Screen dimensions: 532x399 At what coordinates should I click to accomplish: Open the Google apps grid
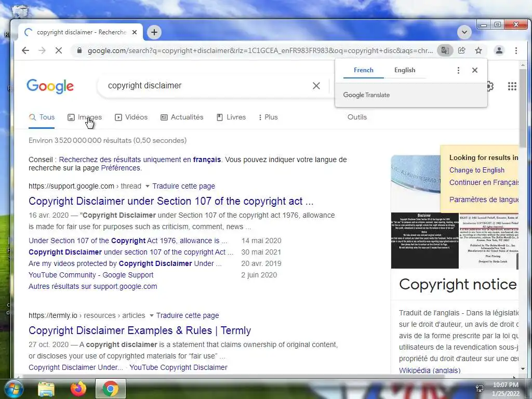pyautogui.click(x=512, y=86)
